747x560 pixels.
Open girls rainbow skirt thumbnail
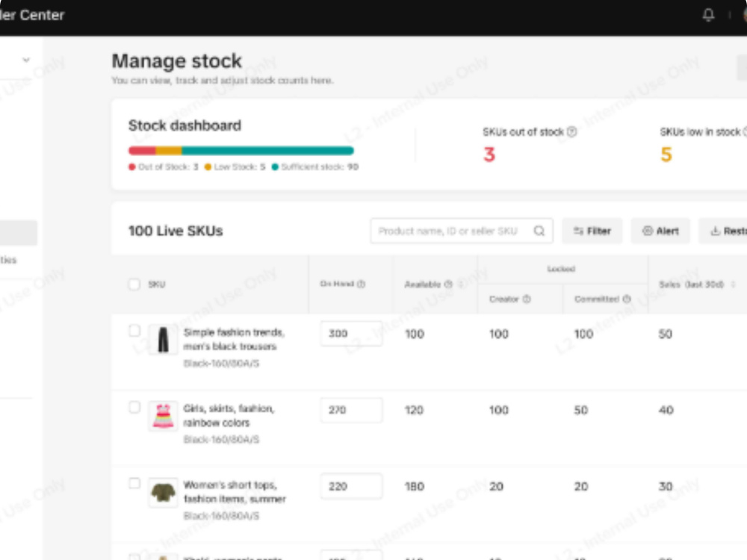pyautogui.click(x=163, y=416)
